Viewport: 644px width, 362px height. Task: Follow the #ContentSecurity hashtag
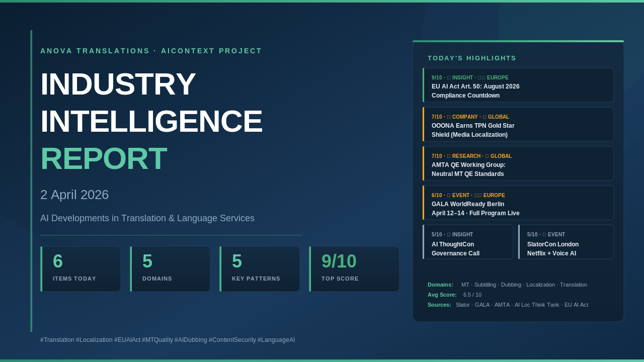[232, 340]
